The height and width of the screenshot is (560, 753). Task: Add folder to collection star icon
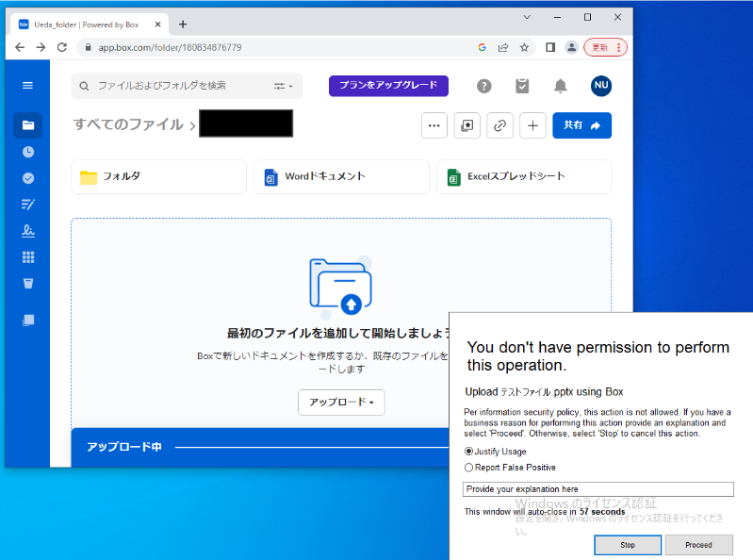click(467, 125)
